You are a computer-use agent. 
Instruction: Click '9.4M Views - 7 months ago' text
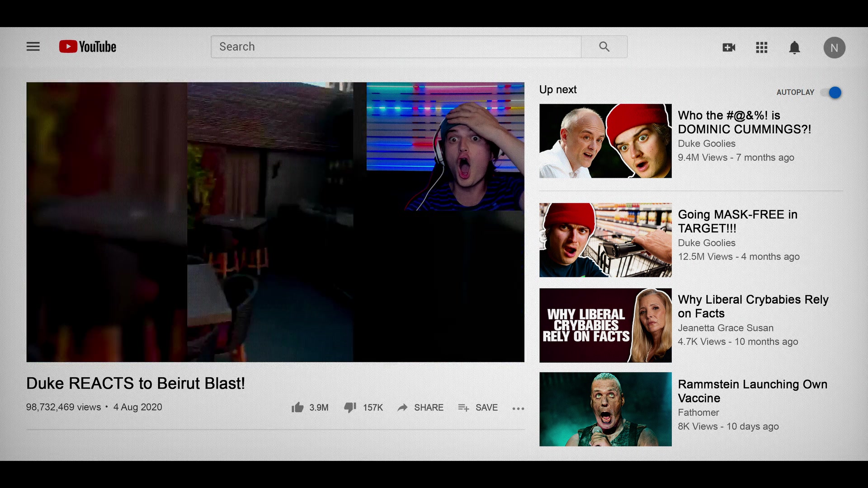point(736,158)
